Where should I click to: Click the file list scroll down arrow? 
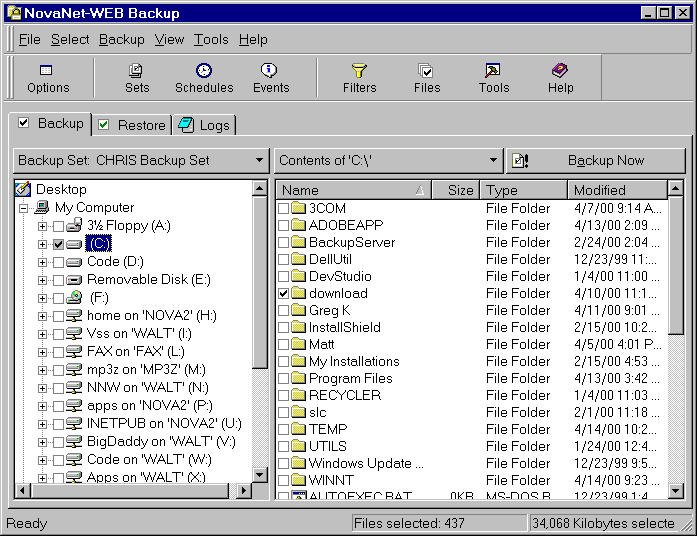(676, 491)
